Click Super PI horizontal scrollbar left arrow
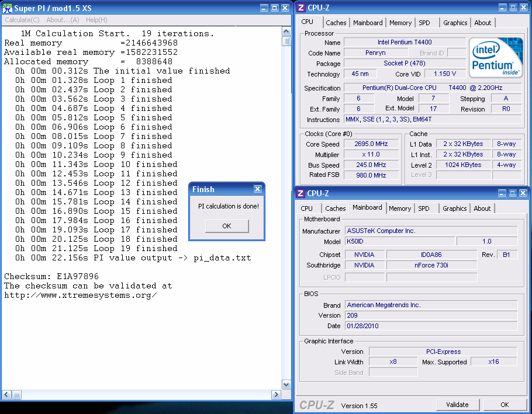532x414 pixels. coord(6,395)
